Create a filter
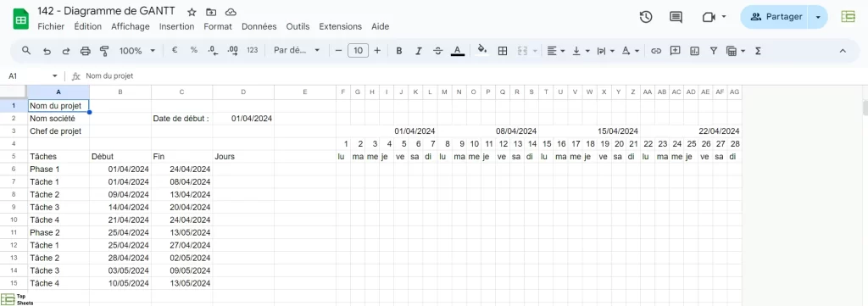Image resolution: width=868 pixels, height=306 pixels. [x=714, y=51]
